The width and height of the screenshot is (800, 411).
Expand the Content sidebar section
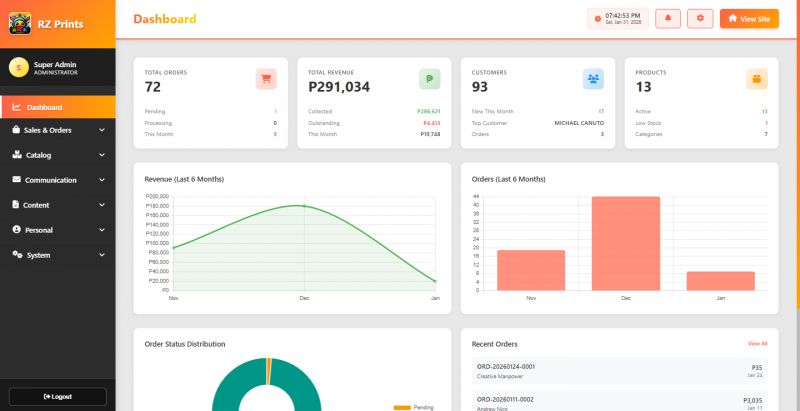(x=57, y=205)
